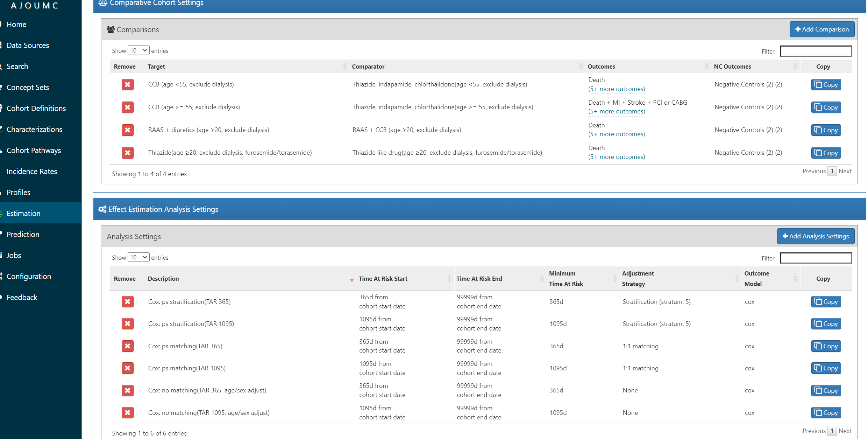Delete the Cox: ps matching(TAR 1095) analysis
Viewport: 868px width, 439px height.
127,368
